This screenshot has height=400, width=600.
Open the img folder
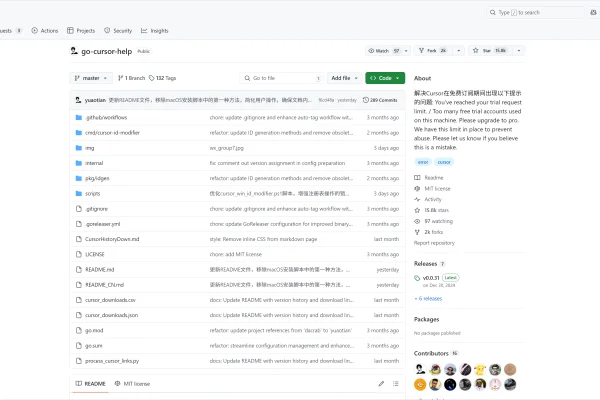90,148
